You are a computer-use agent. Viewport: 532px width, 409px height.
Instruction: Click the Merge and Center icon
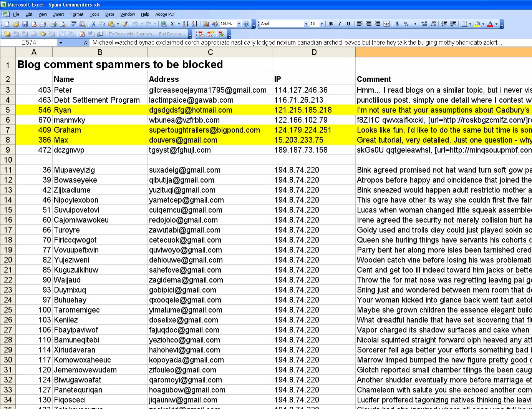point(386,24)
